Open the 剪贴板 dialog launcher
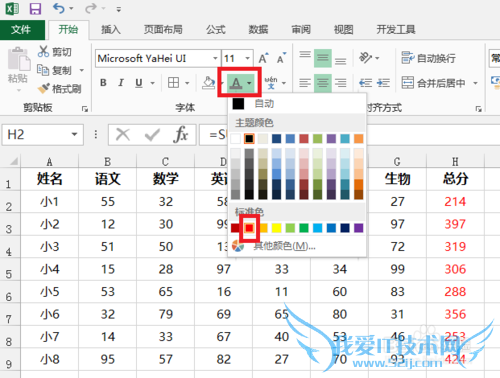The height and width of the screenshot is (378, 500). coord(85,109)
